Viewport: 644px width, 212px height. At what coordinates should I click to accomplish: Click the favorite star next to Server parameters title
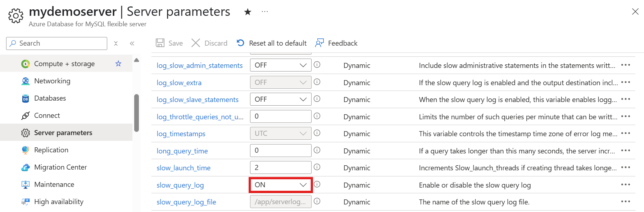248,12
